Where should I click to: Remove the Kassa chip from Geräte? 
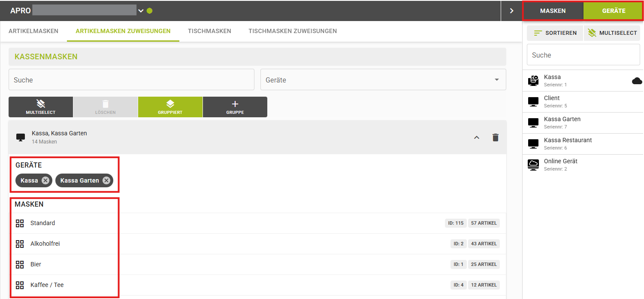coord(45,180)
